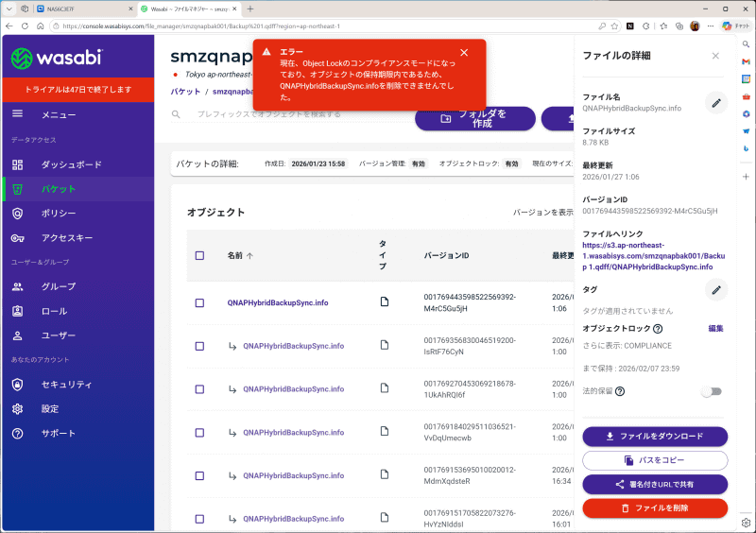
Task: Click the ファイルをダウンロード button
Action: tap(655, 437)
